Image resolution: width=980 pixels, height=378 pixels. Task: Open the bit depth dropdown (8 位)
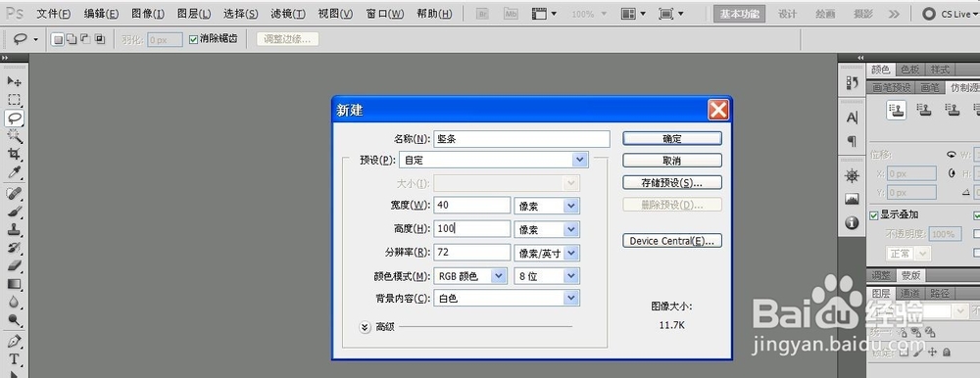click(x=547, y=275)
